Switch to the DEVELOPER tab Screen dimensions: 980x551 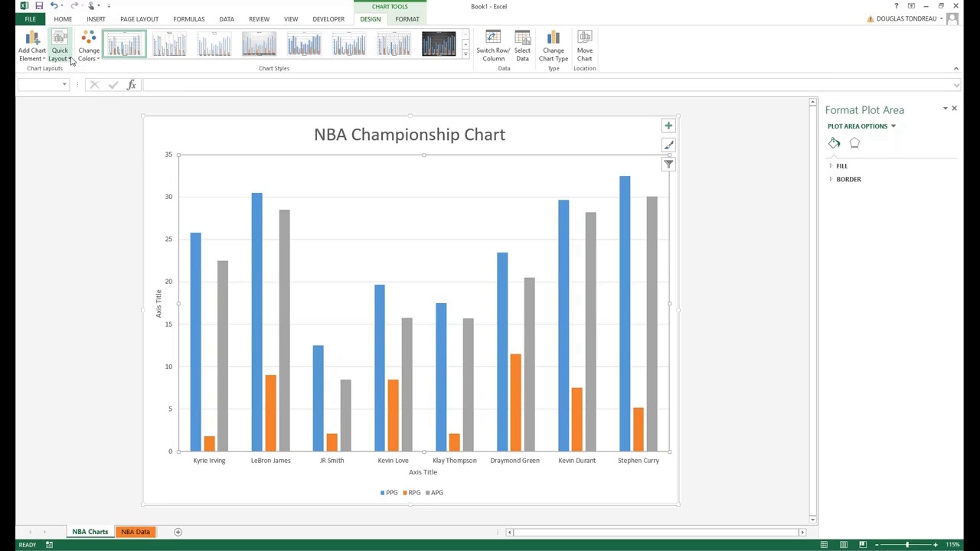pyautogui.click(x=328, y=19)
